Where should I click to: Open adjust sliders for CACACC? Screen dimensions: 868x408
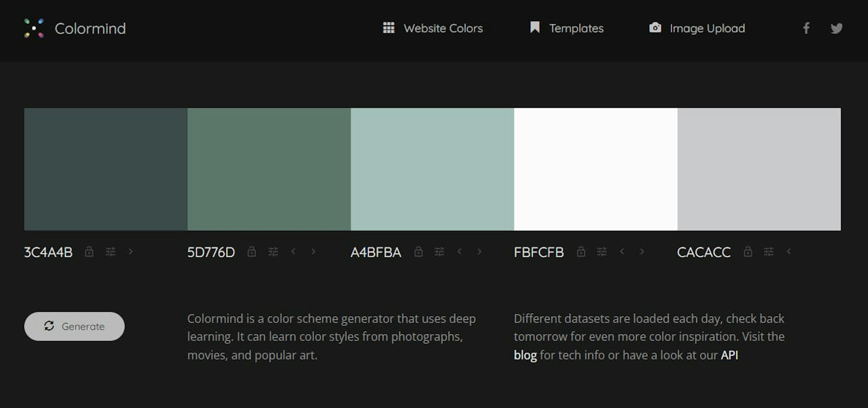pyautogui.click(x=769, y=252)
